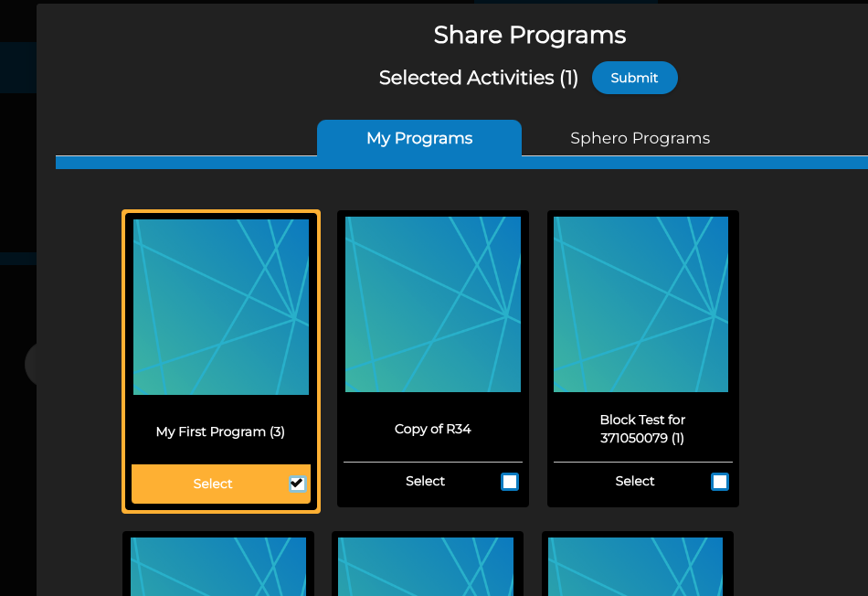Tick the Copy of R34 checkbox
This screenshot has width=868, height=596.
(x=509, y=482)
